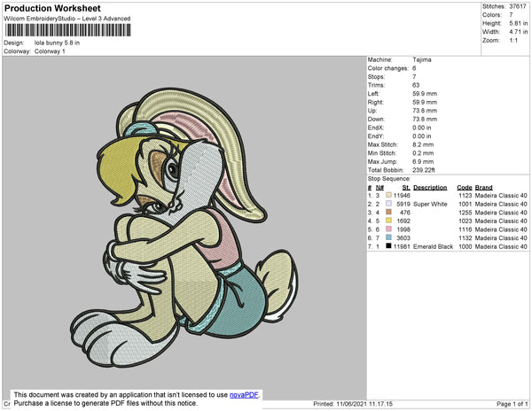Select the stitch count 5919
The height and width of the screenshot is (411, 532).
pyautogui.click(x=403, y=204)
